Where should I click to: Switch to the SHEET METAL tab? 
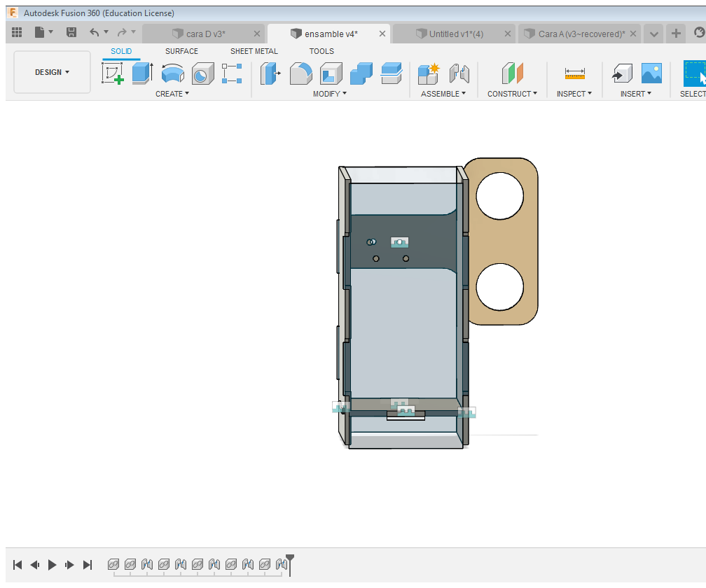tap(254, 51)
